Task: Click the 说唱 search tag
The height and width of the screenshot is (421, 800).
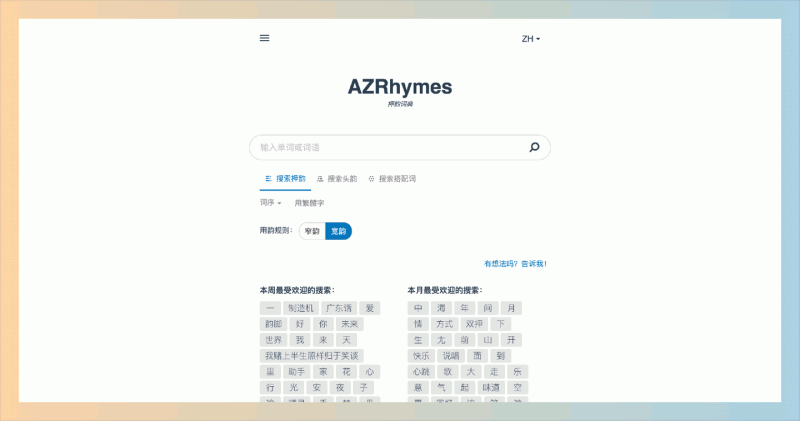Action: [x=451, y=356]
